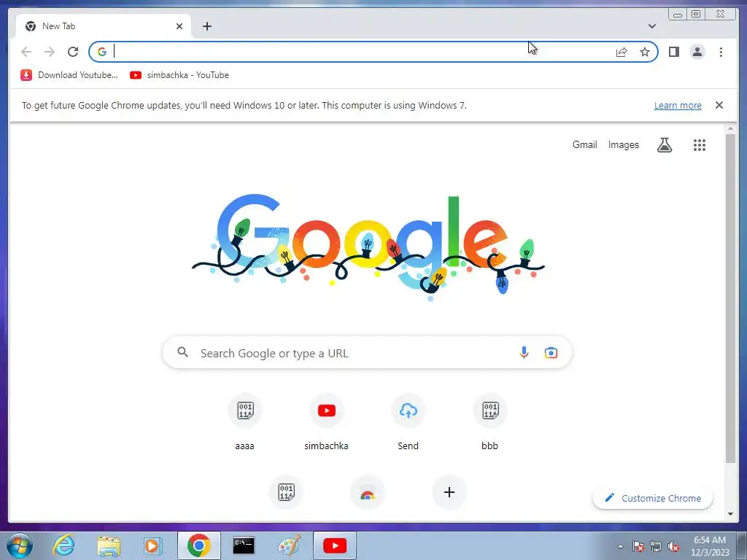This screenshot has width=747, height=560.
Task: Close the New Tab tab
Action: pyautogui.click(x=179, y=26)
